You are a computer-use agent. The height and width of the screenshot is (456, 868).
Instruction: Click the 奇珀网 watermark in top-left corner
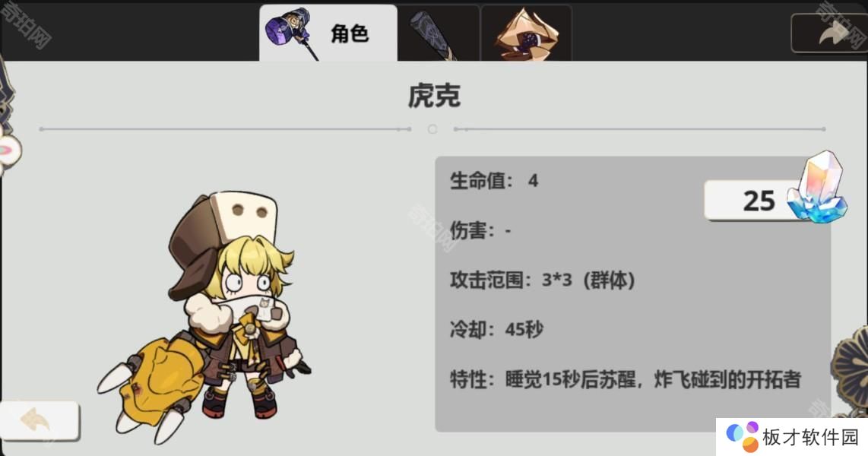(27, 25)
